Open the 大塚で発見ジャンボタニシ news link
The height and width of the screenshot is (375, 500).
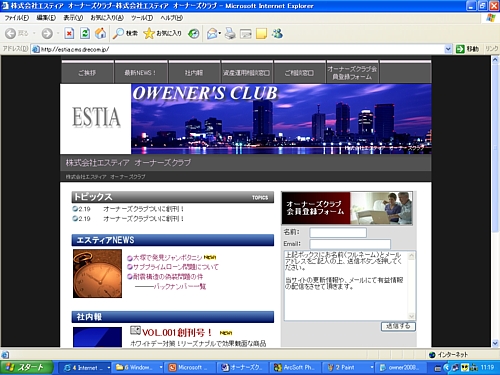168,258
